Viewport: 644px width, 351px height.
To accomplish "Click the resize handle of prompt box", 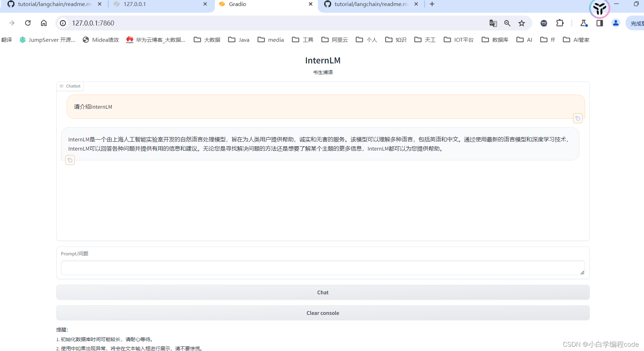I will point(582,272).
